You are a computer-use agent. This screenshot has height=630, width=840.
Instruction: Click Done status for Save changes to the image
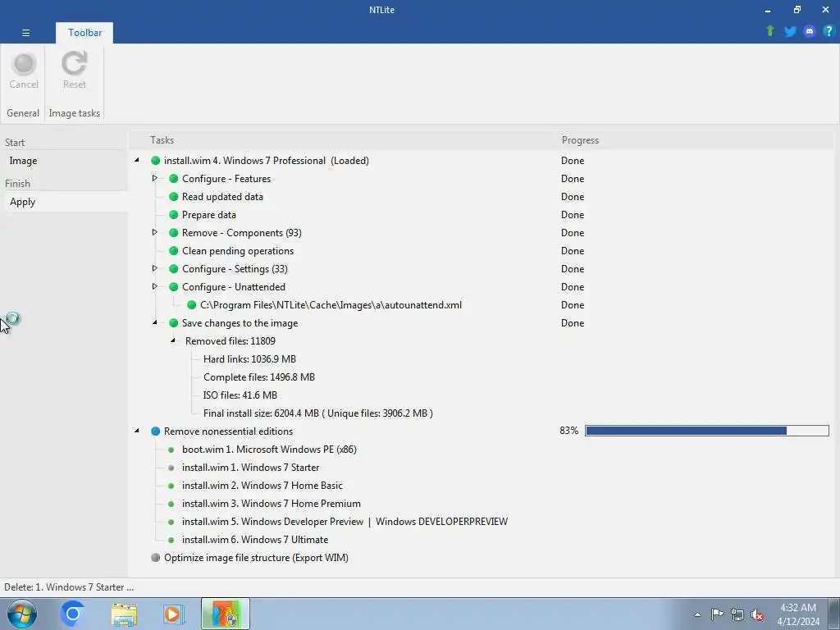pos(573,323)
